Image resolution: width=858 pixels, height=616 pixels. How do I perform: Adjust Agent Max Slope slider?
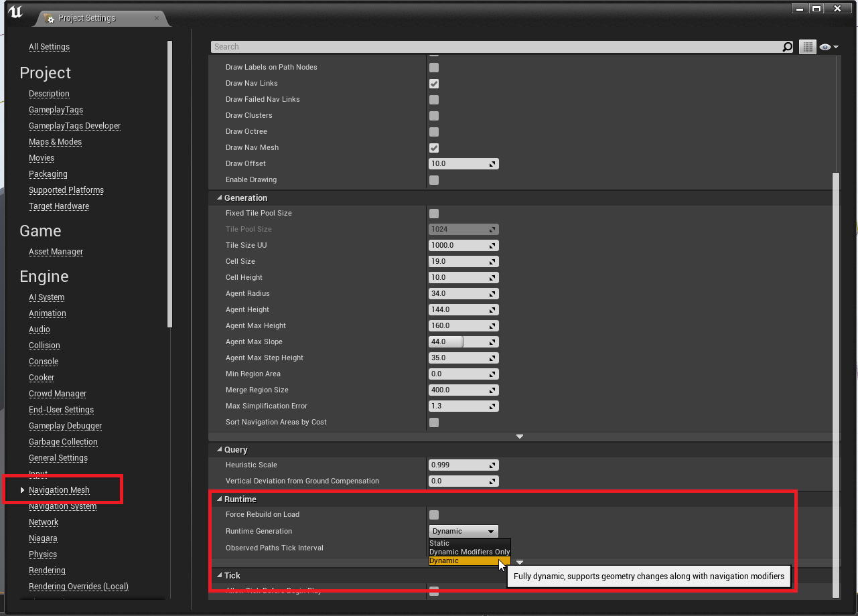coord(463,342)
